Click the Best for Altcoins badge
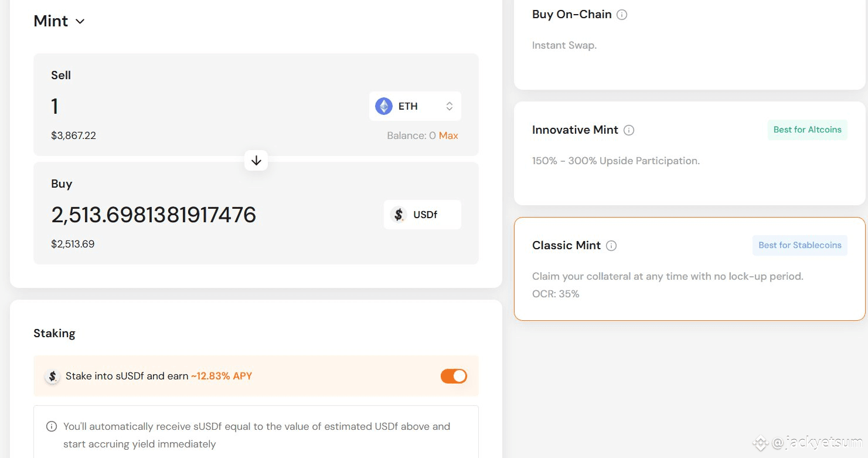The width and height of the screenshot is (868, 458). (808, 130)
